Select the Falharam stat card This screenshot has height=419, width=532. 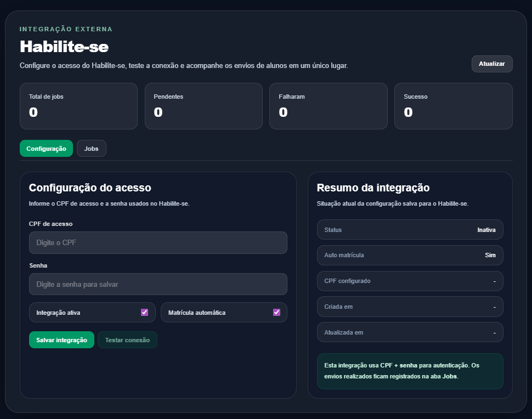(x=329, y=106)
